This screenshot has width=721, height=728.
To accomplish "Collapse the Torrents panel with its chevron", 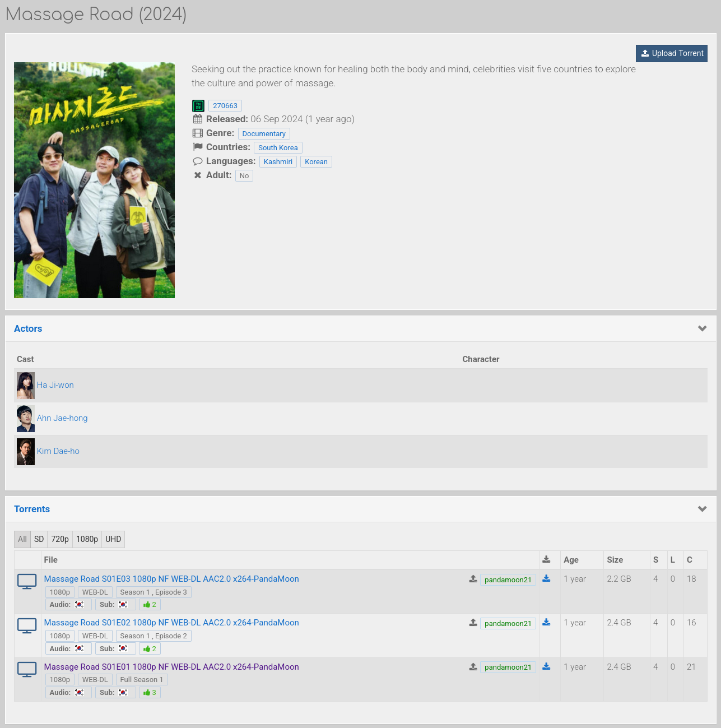I will click(703, 509).
